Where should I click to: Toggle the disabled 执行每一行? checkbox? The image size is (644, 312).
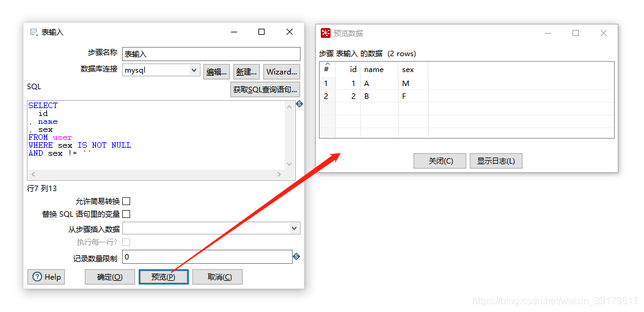point(126,242)
